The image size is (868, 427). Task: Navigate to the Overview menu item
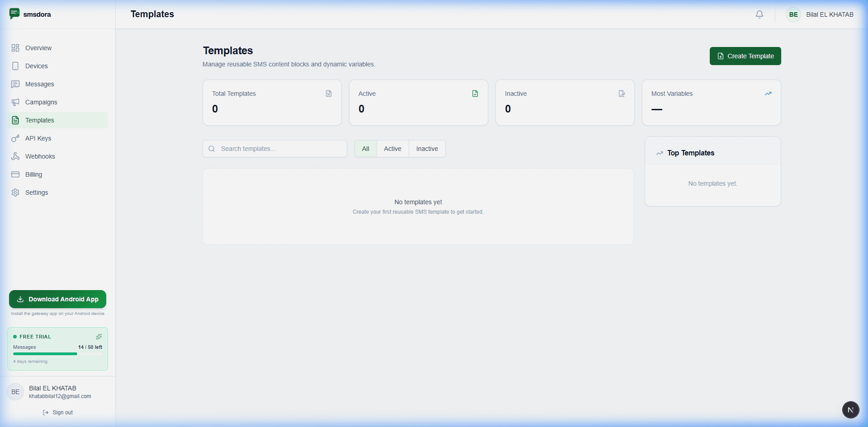(38, 48)
